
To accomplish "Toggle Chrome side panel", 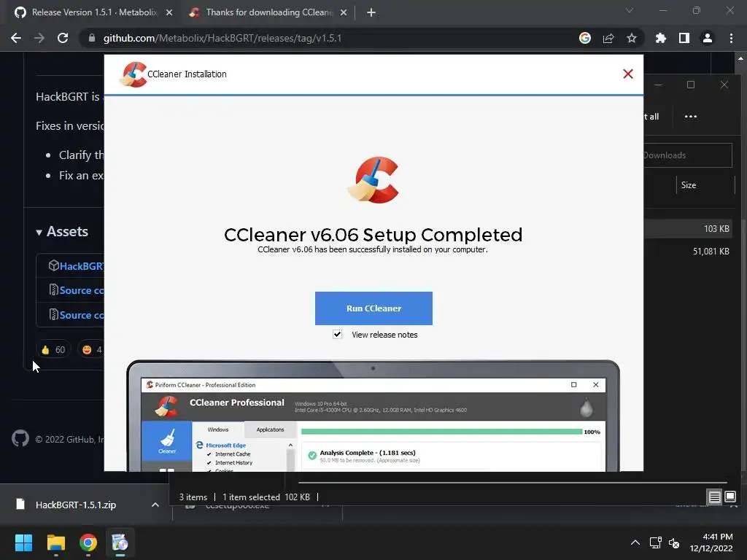I will [684, 38].
